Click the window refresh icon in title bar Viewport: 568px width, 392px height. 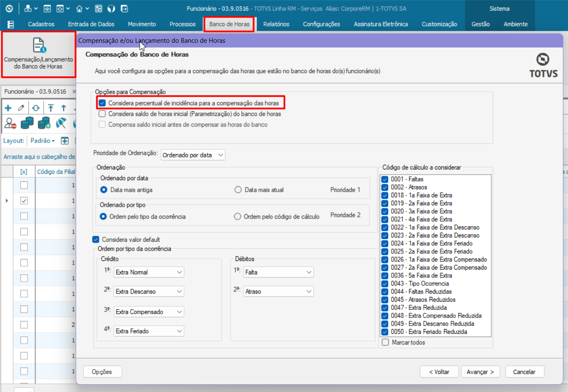click(63, 9)
